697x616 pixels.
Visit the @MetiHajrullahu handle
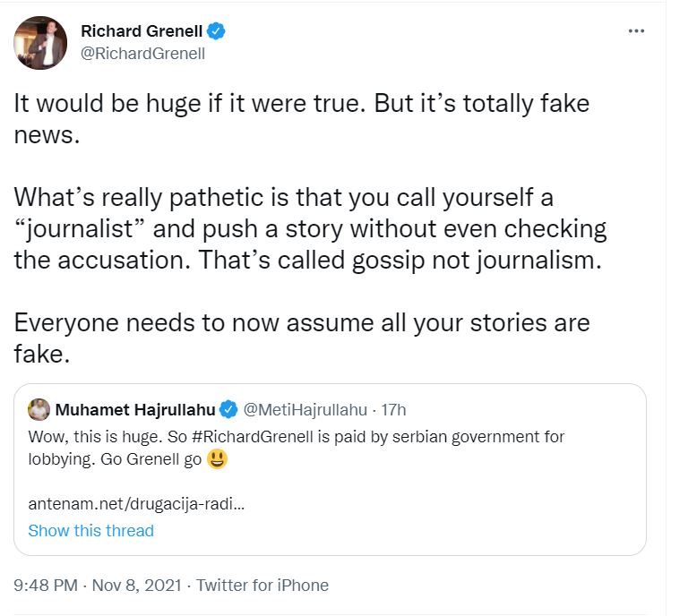tap(305, 410)
